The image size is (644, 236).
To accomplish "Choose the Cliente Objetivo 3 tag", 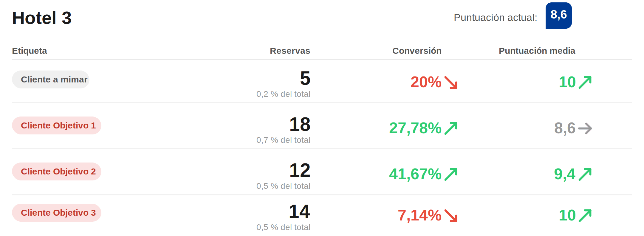I will [x=57, y=213].
